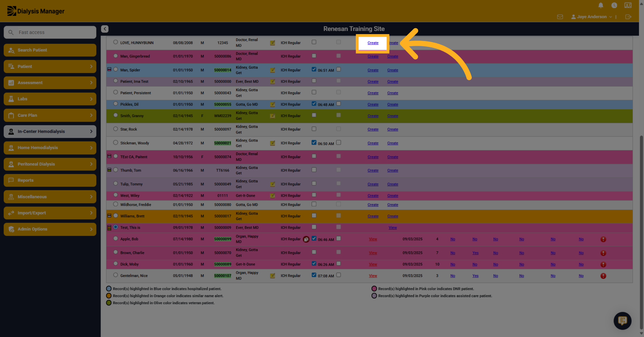This screenshot has height=337, width=644.
Task: Click the highlighted Create link for LOVE, HUNNYBUNN
Action: pyautogui.click(x=373, y=43)
